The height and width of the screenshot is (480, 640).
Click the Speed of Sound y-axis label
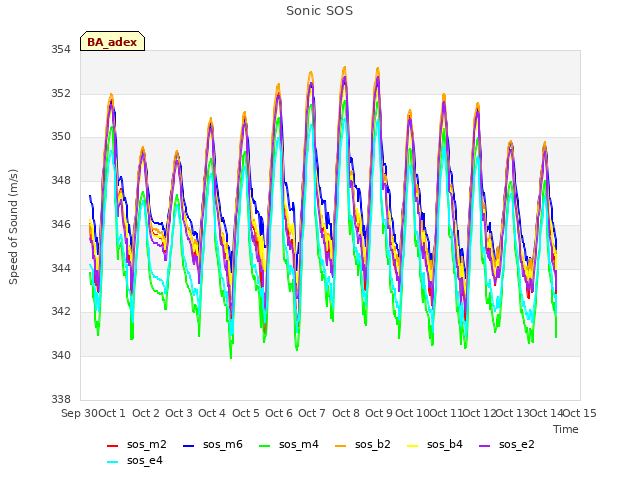[x=13, y=227]
